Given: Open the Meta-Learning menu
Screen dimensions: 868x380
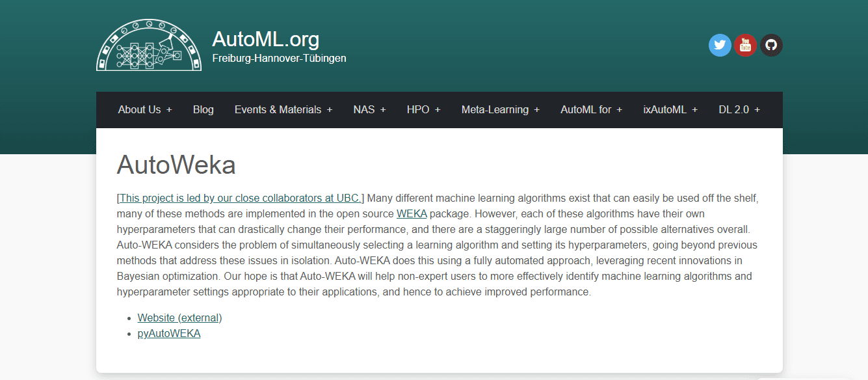Looking at the screenshot, I should click(501, 109).
